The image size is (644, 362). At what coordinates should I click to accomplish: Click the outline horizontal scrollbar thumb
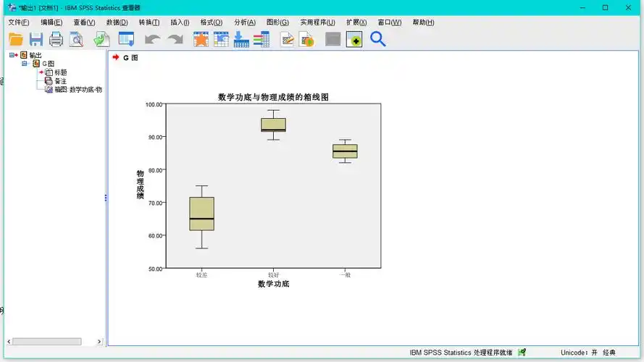point(47,342)
